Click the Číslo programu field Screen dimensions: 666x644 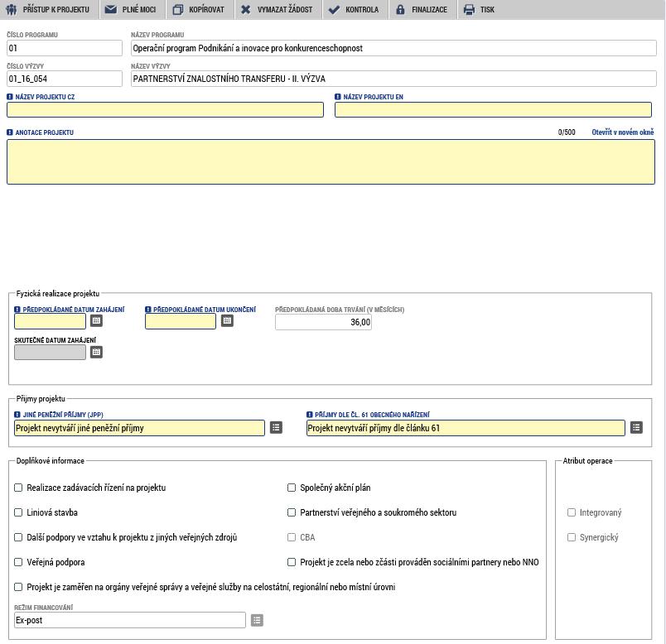click(65, 48)
